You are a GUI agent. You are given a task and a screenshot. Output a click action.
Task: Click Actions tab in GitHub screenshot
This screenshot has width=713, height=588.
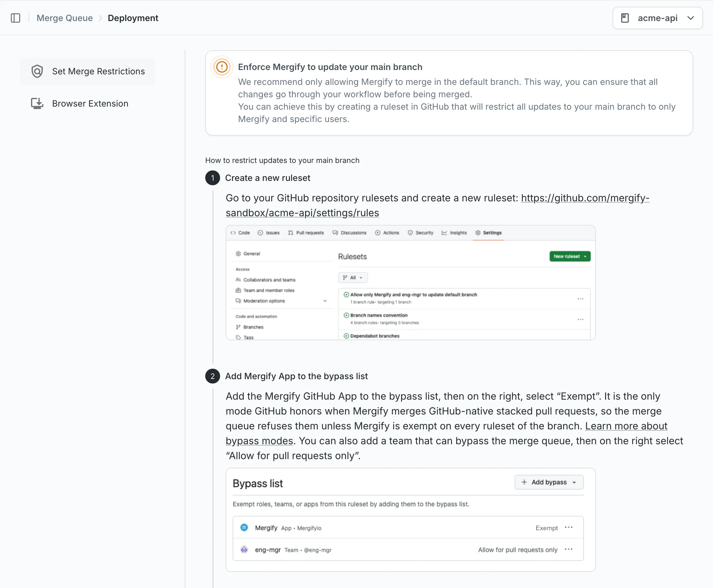(x=387, y=233)
